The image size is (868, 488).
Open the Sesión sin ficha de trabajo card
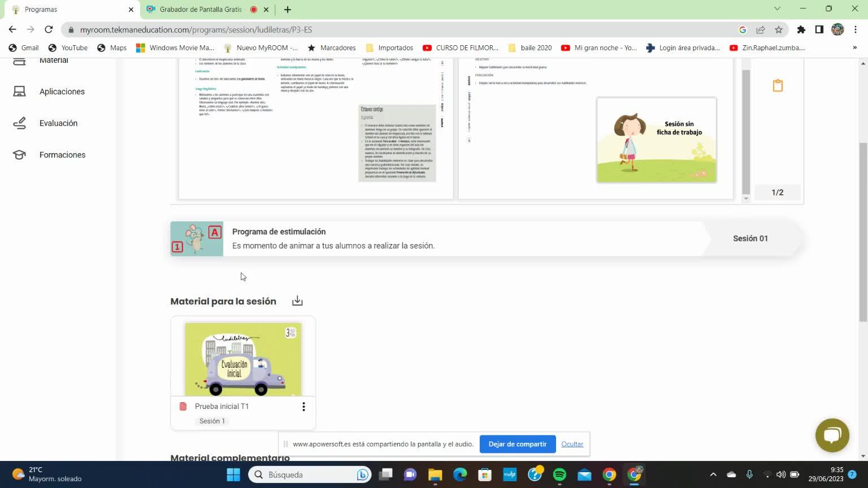coord(657,140)
